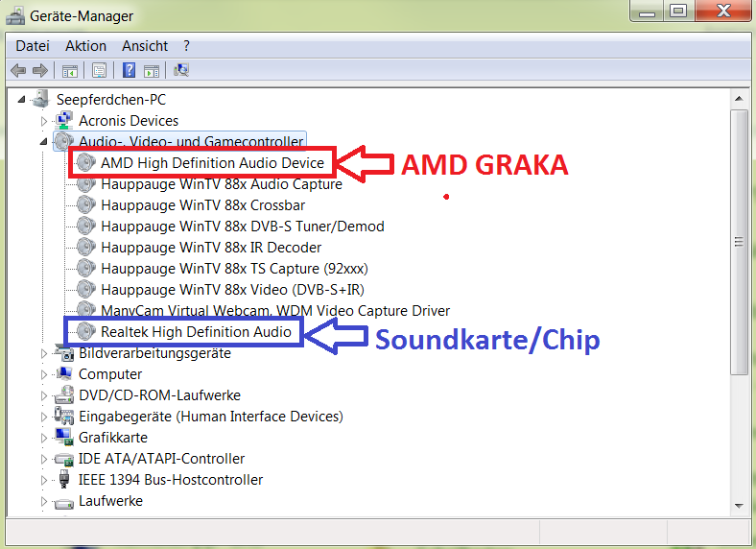756x549 pixels.
Task: Click the Geräte-Manager title bar icon
Action: [x=15, y=15]
